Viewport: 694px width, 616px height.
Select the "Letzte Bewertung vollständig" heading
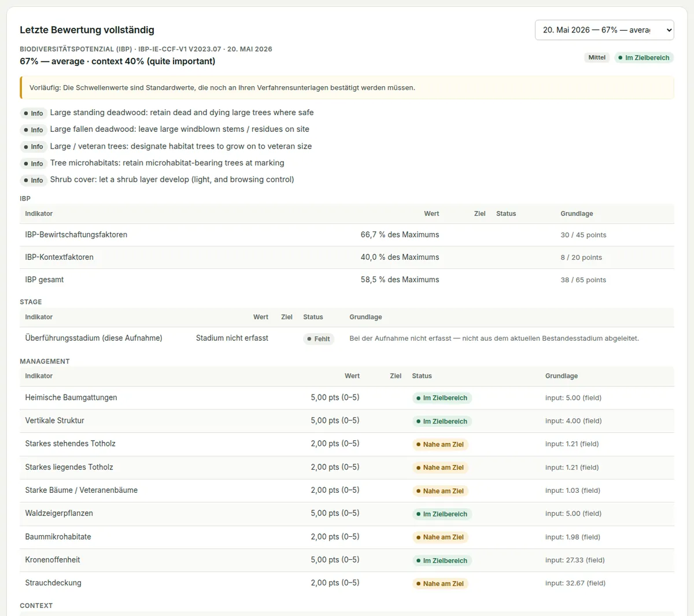point(87,30)
